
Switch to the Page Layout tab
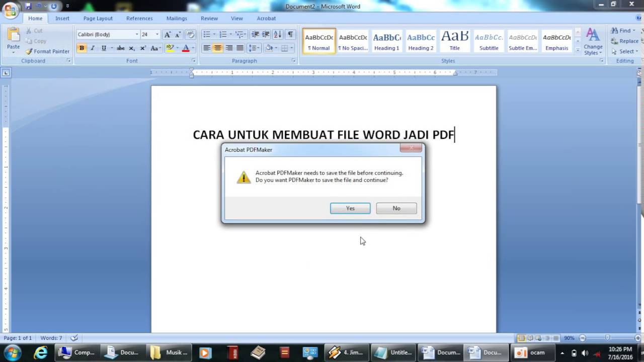click(x=98, y=18)
